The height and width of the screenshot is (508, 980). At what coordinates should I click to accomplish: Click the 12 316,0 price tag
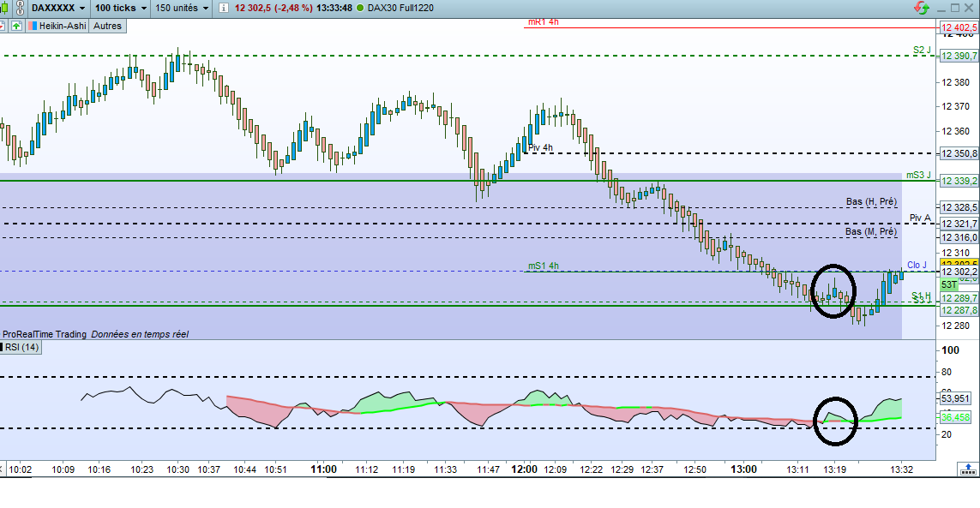[959, 237]
